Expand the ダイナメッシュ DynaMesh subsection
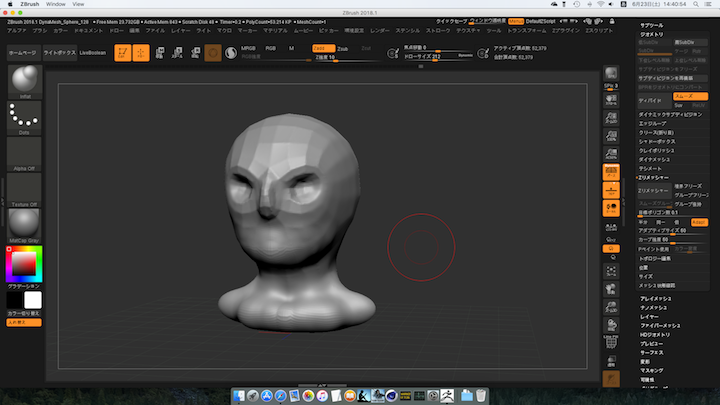The width and height of the screenshot is (720, 405). click(654, 159)
